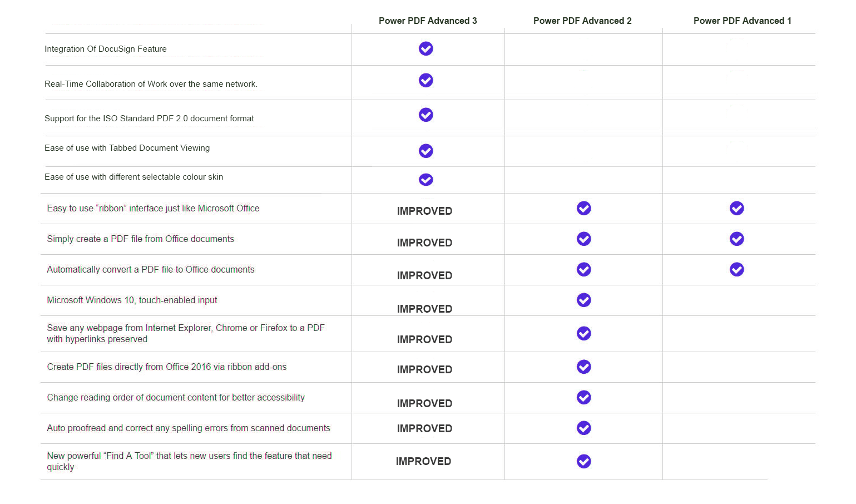Screen dimensions: 856x504
Task: Click Advanced 3 checkmark for ISO Standard PDF 2.0 row
Action: tap(426, 115)
